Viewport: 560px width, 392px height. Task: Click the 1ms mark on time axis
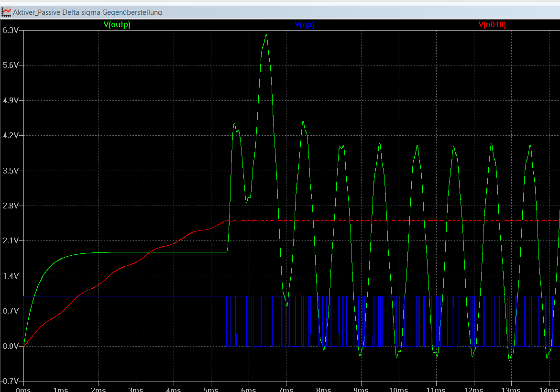coord(60,388)
